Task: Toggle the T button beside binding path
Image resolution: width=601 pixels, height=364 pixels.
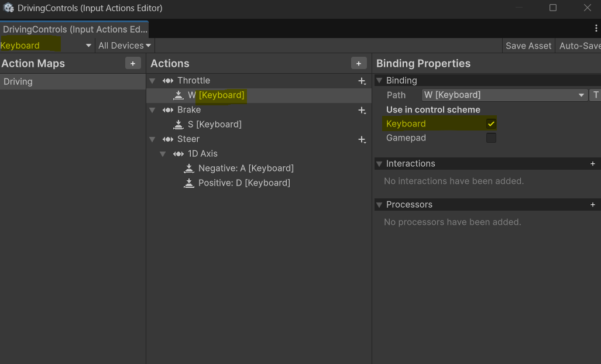Action: [x=596, y=95]
